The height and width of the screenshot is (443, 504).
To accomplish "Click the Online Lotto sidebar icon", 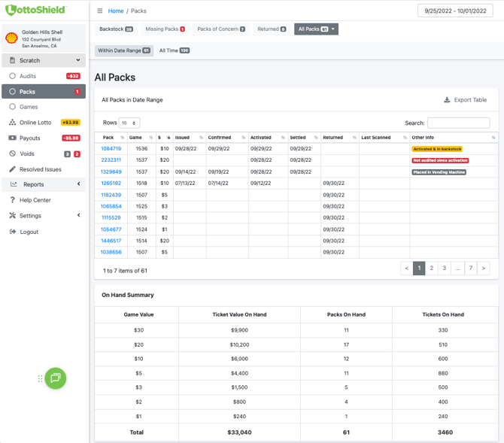I will coord(13,122).
